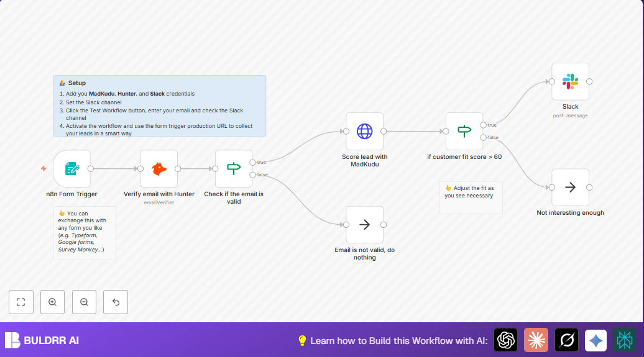Click the output connector of n8n Form Trigger
This screenshot has width=644, height=357.
pyautogui.click(x=91, y=169)
